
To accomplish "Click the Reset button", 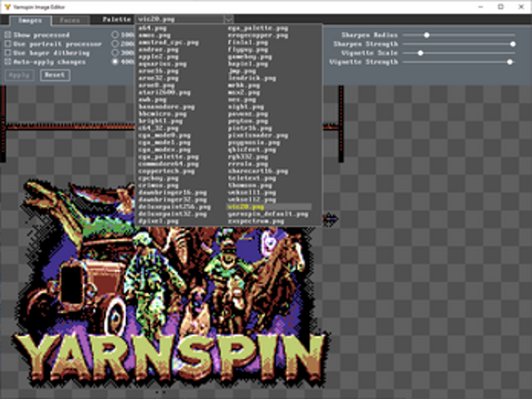I will point(55,75).
